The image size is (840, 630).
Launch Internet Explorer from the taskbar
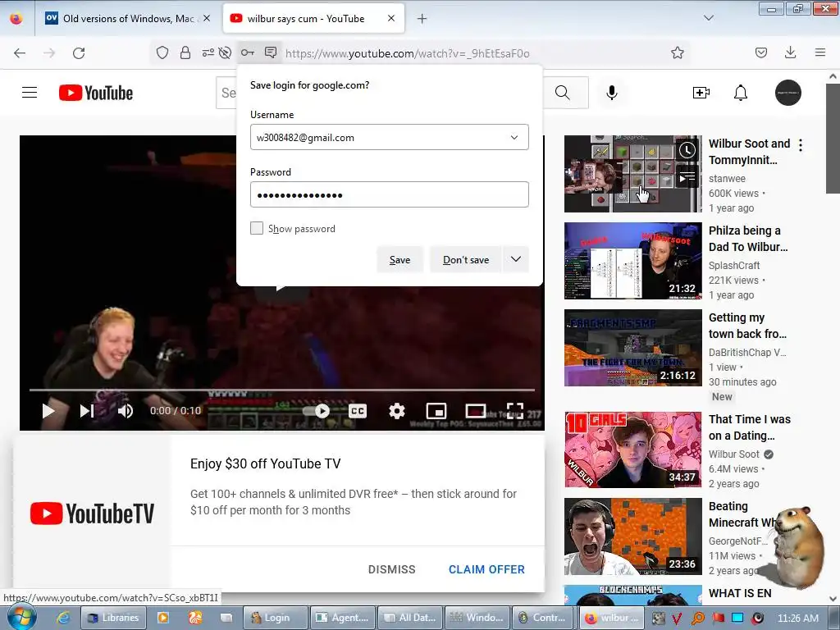point(63,617)
